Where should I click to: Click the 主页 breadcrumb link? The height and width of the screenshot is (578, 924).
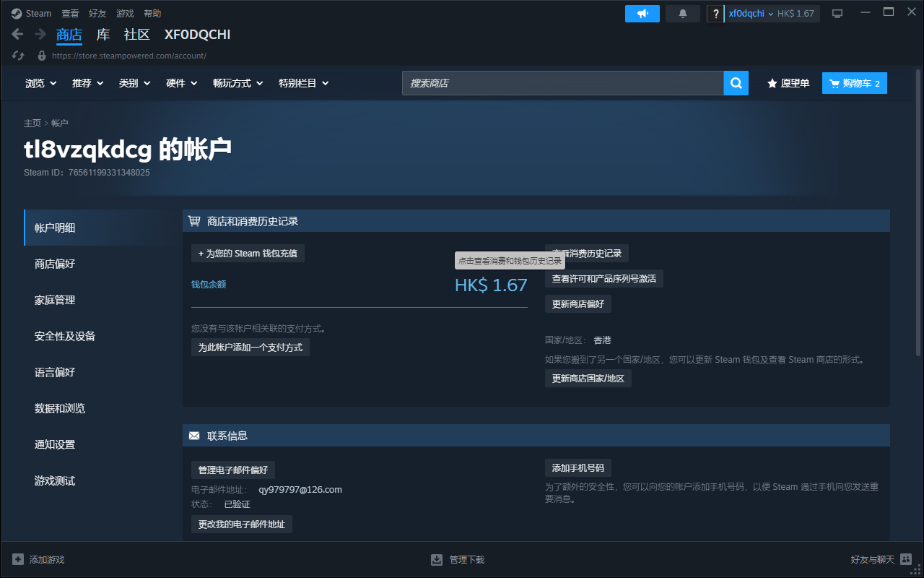click(x=32, y=124)
